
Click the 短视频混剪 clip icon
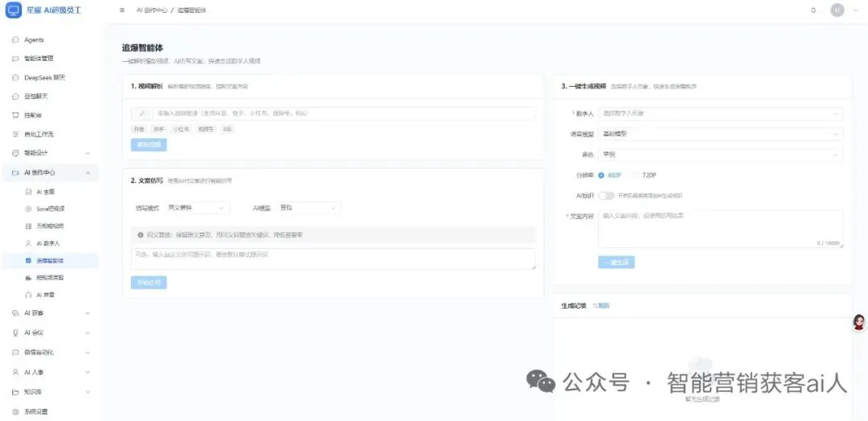point(29,277)
